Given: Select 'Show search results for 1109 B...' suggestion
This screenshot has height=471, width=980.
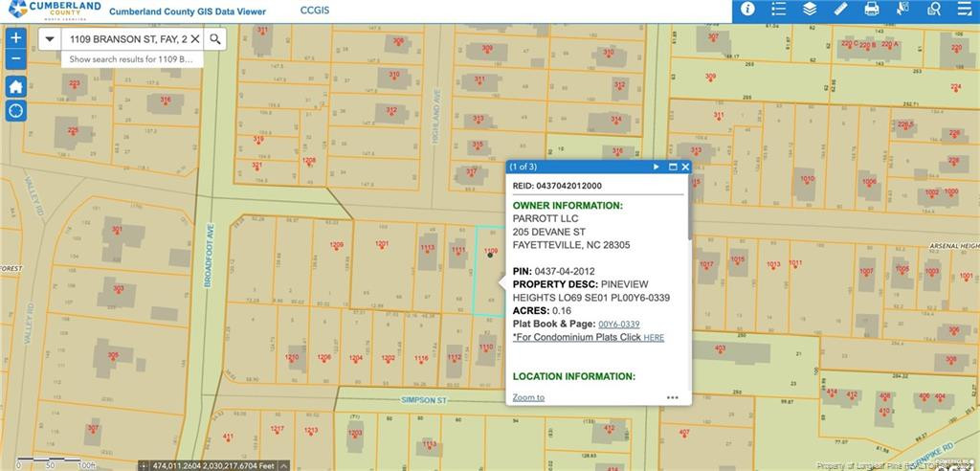Looking at the screenshot, I should pos(131,59).
